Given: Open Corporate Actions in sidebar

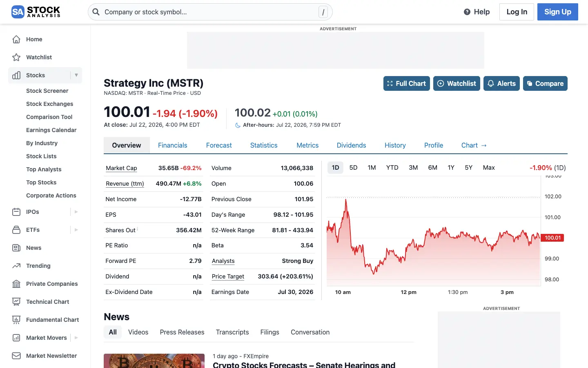Looking at the screenshot, I should pyautogui.click(x=51, y=195).
